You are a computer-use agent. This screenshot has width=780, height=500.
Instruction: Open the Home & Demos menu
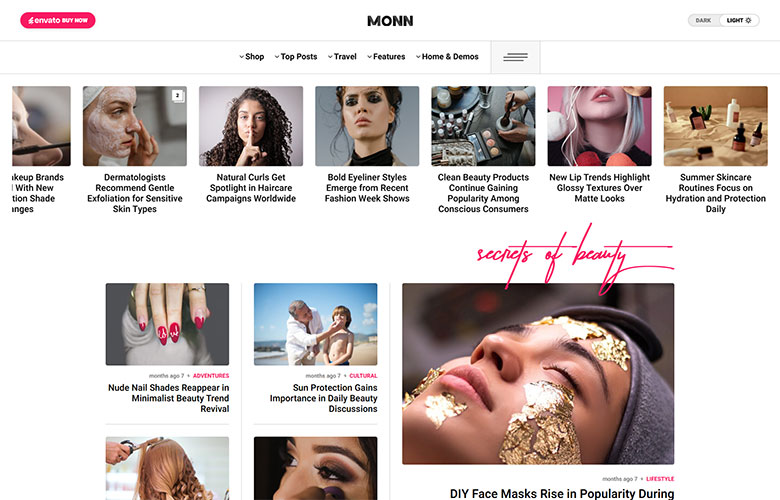(x=447, y=57)
